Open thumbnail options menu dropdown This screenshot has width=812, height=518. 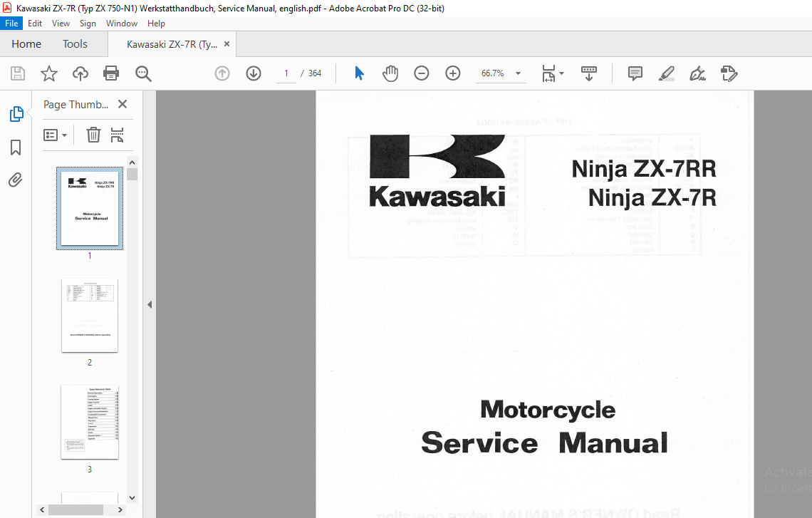coord(55,135)
